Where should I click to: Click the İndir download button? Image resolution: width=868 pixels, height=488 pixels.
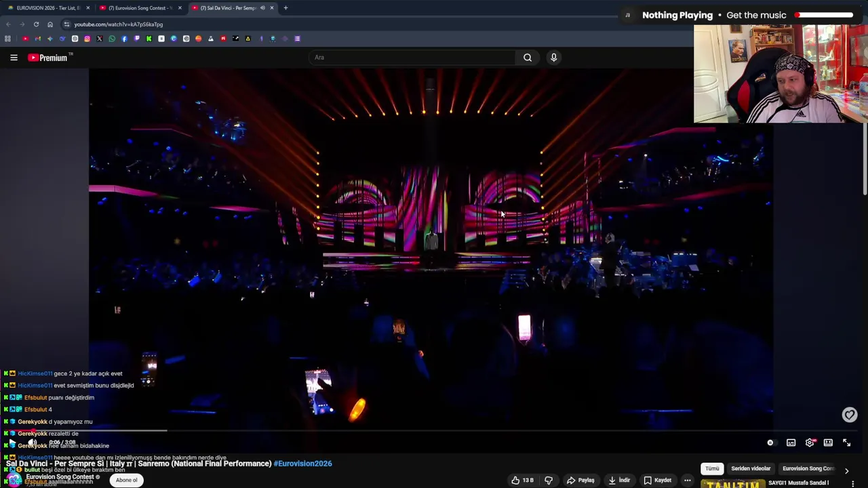click(x=619, y=480)
